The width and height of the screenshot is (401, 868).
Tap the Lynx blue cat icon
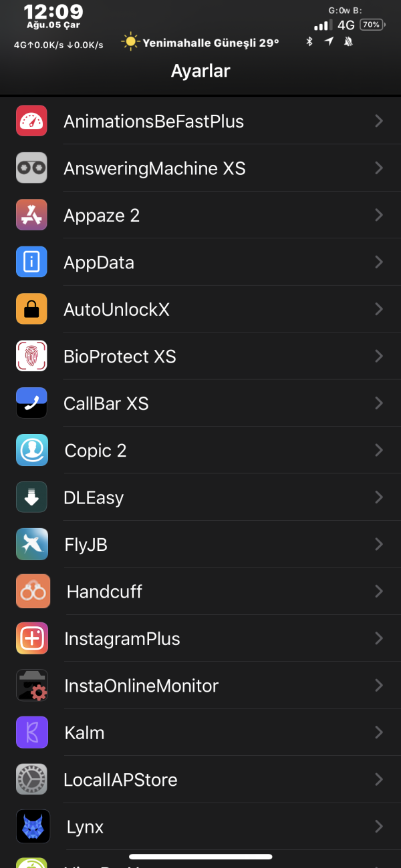(x=31, y=827)
